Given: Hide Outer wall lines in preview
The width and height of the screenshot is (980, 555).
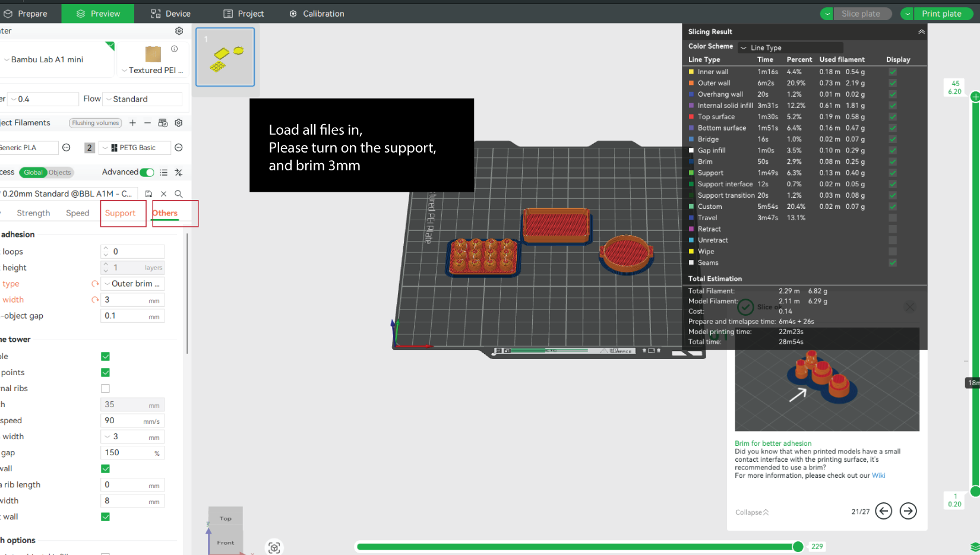Looking at the screenshot, I should [x=893, y=83].
